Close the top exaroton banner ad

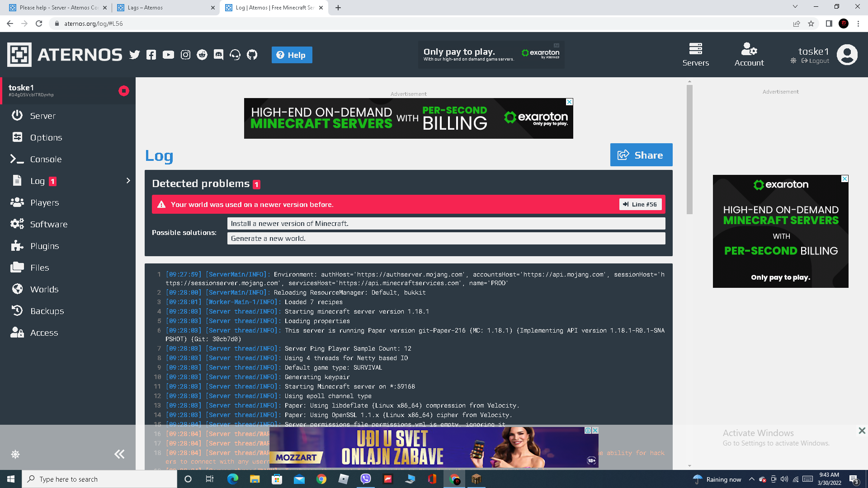(570, 102)
